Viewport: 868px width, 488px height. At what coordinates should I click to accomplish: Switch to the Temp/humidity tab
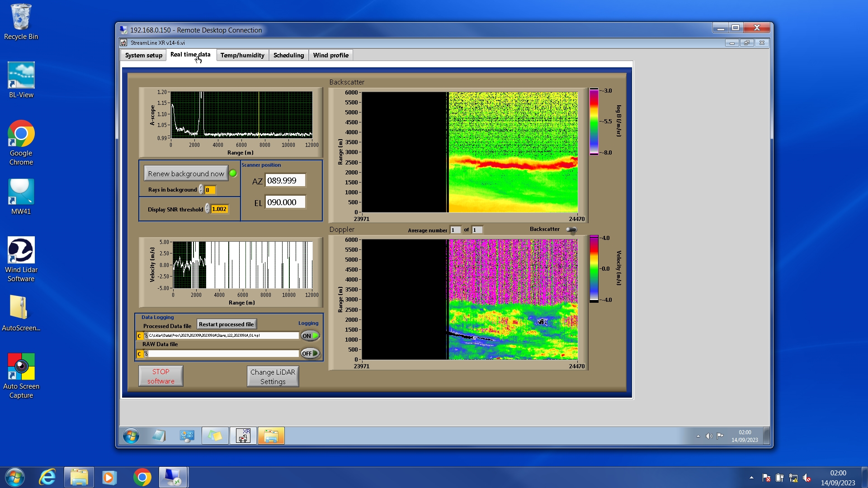click(x=242, y=55)
